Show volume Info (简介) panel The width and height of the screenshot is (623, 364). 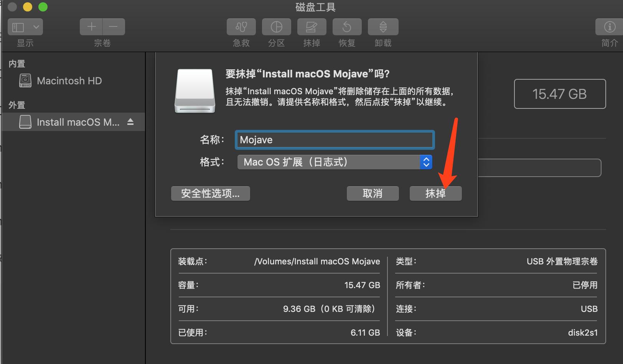(x=608, y=27)
